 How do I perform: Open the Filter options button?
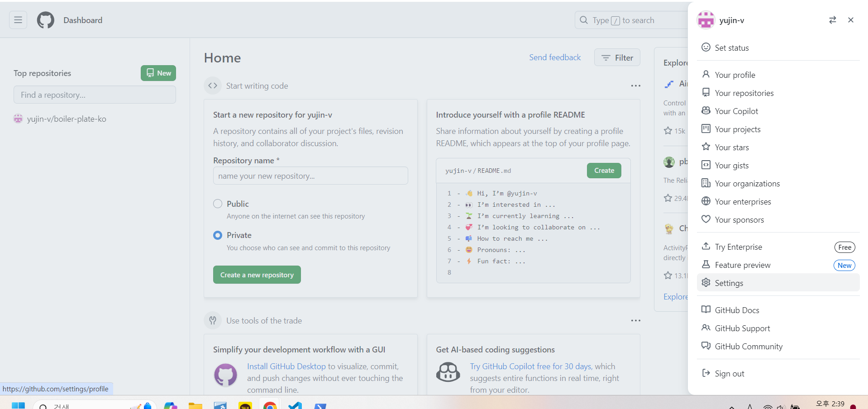pyautogui.click(x=617, y=57)
